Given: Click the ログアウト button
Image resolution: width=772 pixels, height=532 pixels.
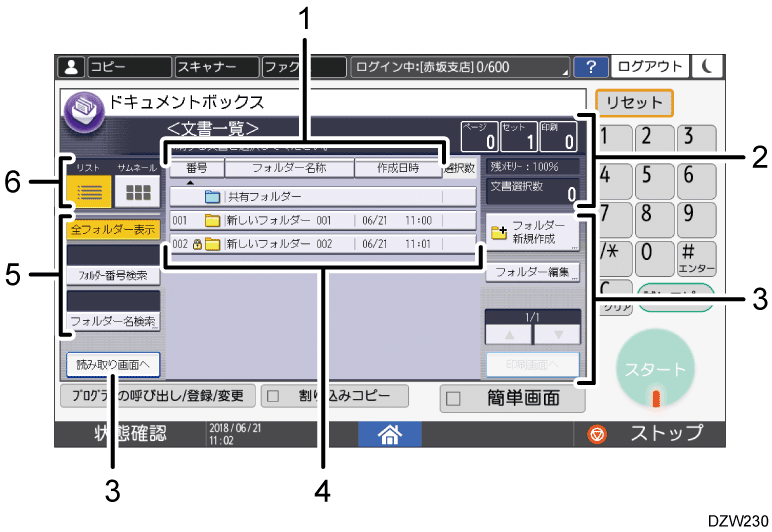Looking at the screenshot, I should pos(650,67).
